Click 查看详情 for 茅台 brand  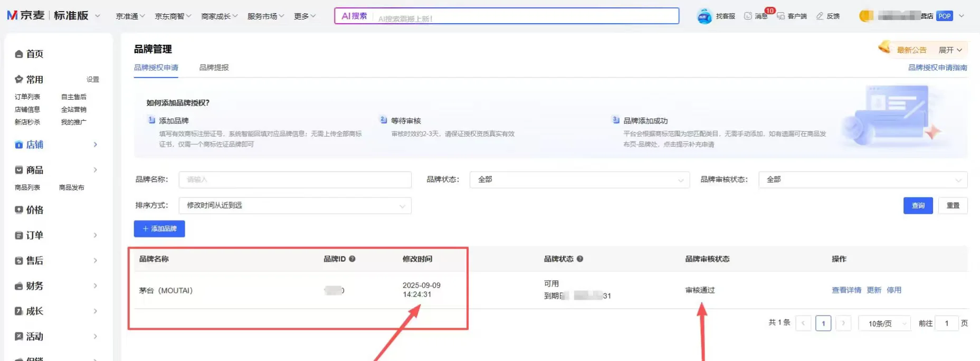click(x=846, y=290)
